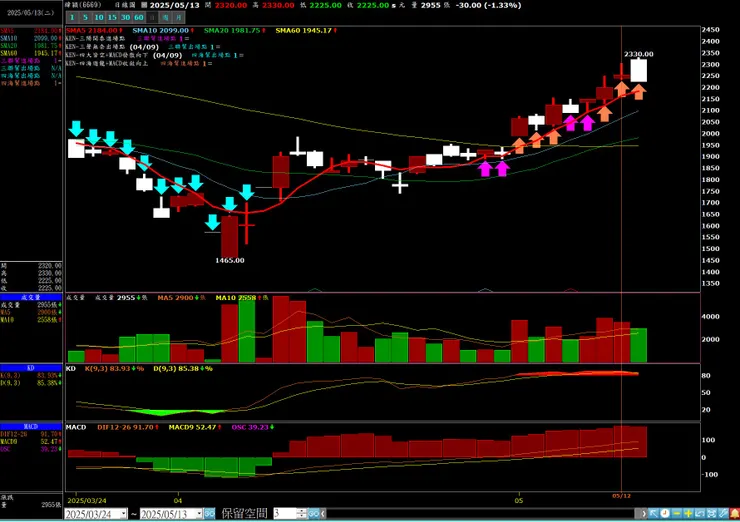This screenshot has width=740, height=522.
Task: Click the 2025/05/13(二) date box
Action: coord(31,13)
